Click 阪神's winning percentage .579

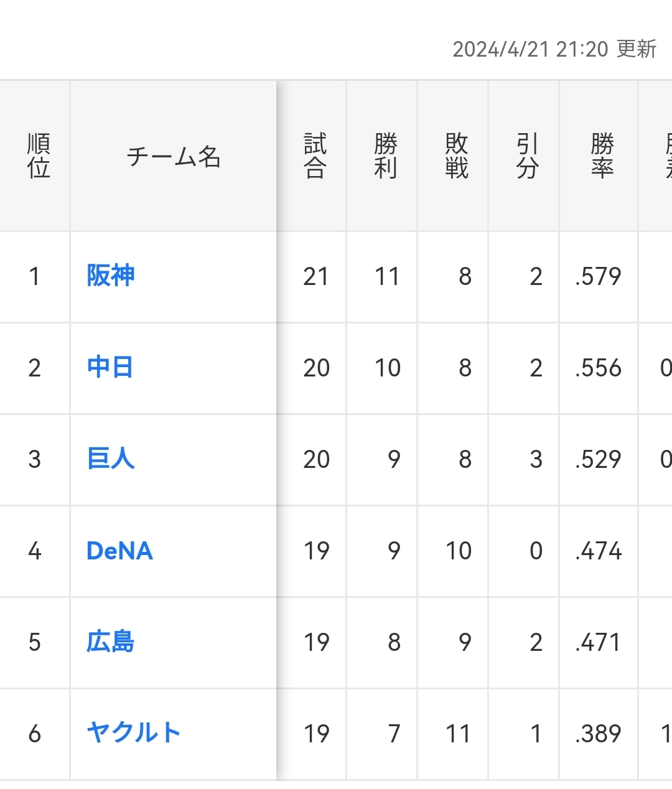(598, 276)
